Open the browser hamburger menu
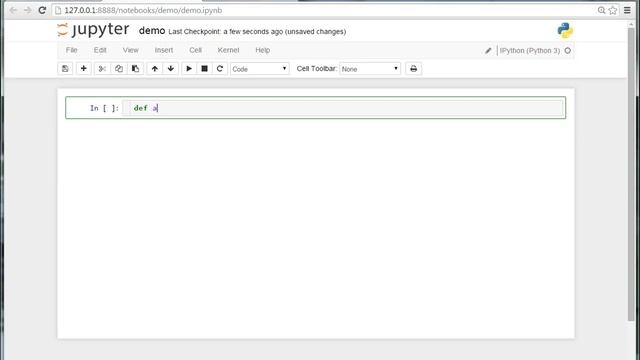The image size is (640, 360). 627,10
